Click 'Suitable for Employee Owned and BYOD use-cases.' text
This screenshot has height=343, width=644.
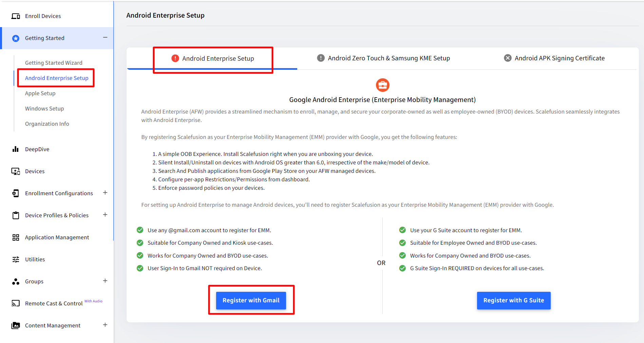[x=473, y=243]
